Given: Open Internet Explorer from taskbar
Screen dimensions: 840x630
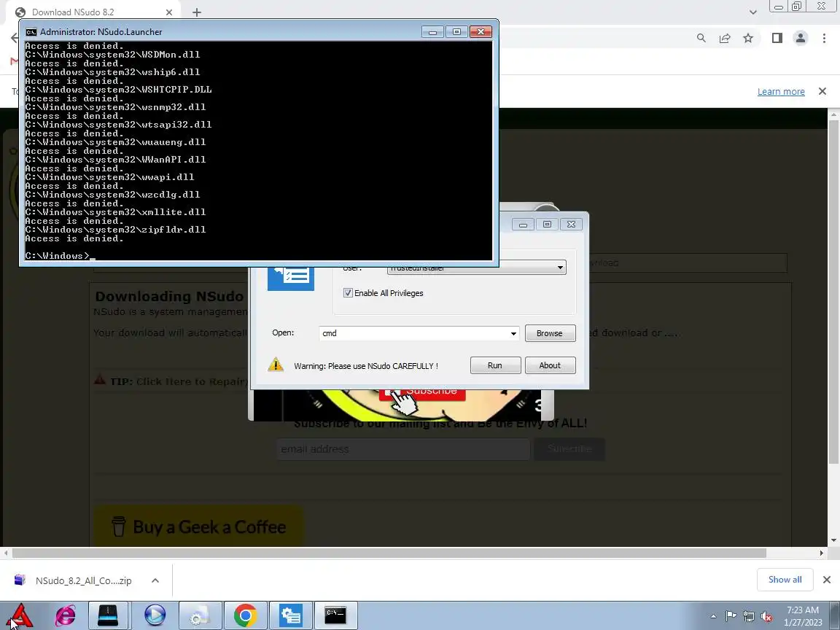Looking at the screenshot, I should 66,615.
